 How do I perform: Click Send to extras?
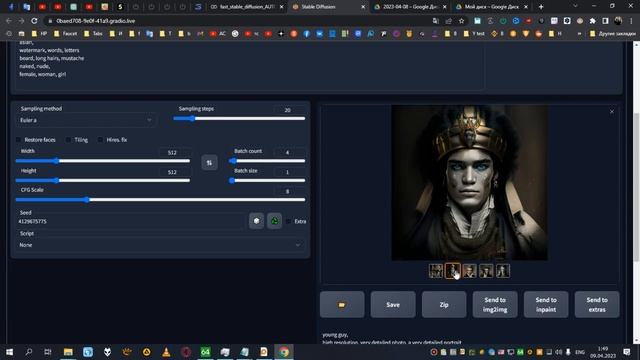tap(597, 304)
